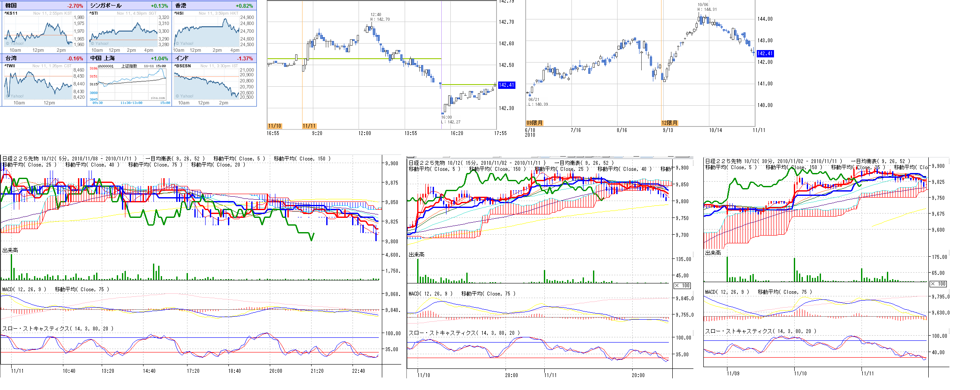Click the 出来高 label on 5-minute chart
This screenshot has height=390, width=980.
(x=10, y=250)
